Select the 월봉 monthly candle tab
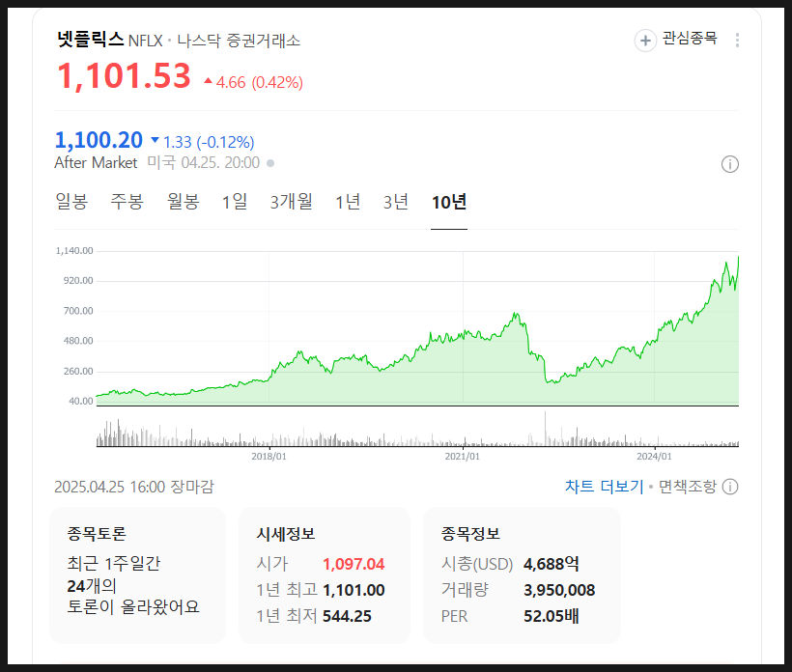792x672 pixels. [184, 202]
